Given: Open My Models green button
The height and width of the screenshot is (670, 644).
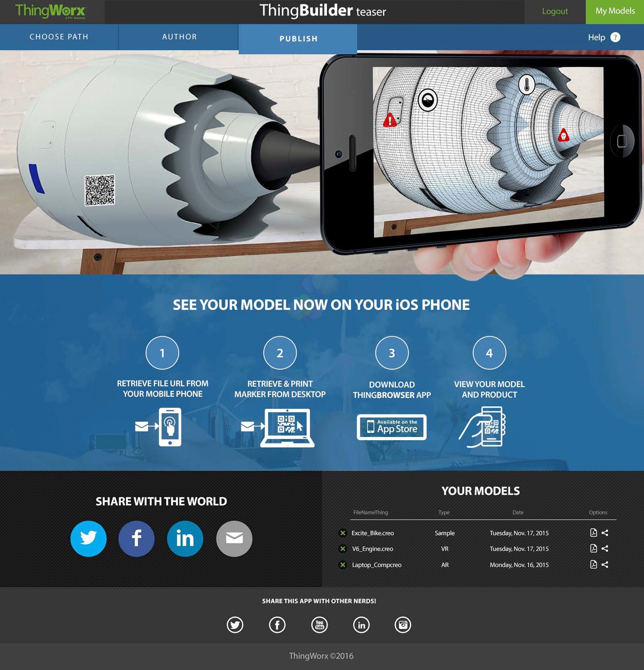Looking at the screenshot, I should coord(614,11).
